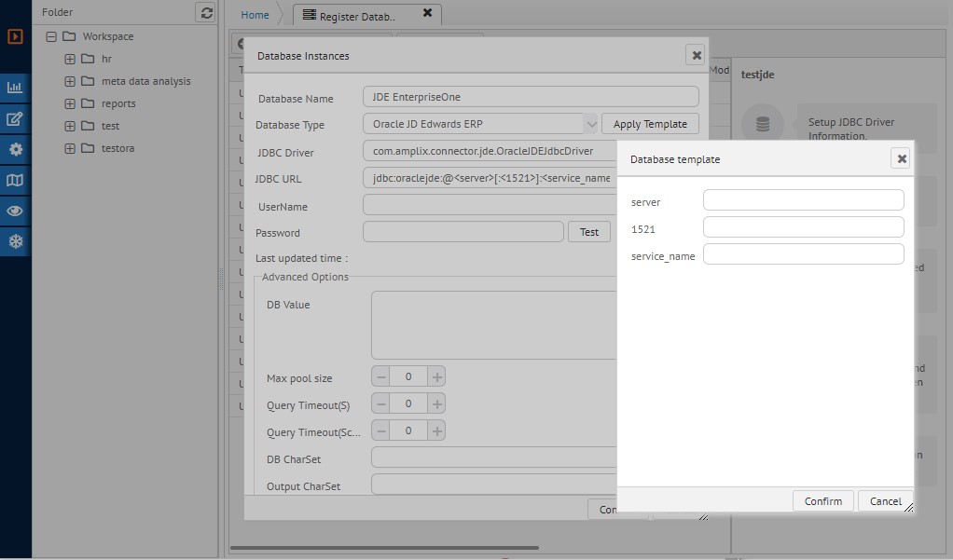Click the service_name text field
Image resolution: width=953 pixels, height=560 pixels.
[x=803, y=254]
